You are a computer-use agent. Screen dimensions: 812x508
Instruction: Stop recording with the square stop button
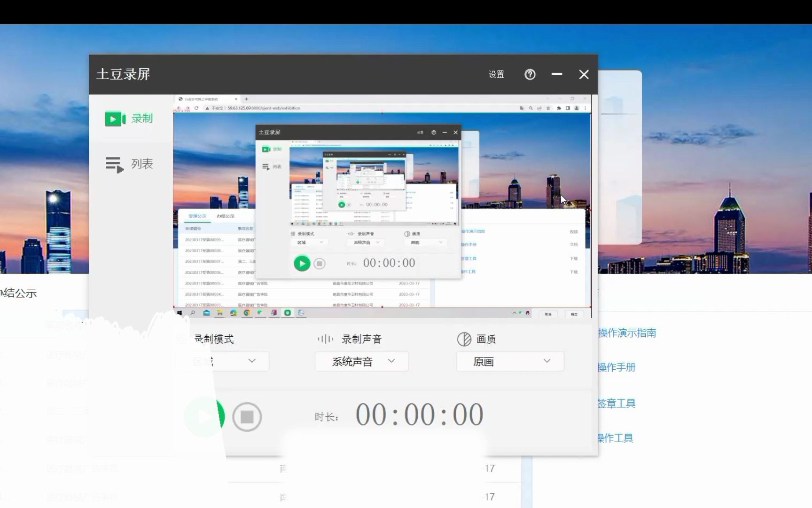coord(247,417)
